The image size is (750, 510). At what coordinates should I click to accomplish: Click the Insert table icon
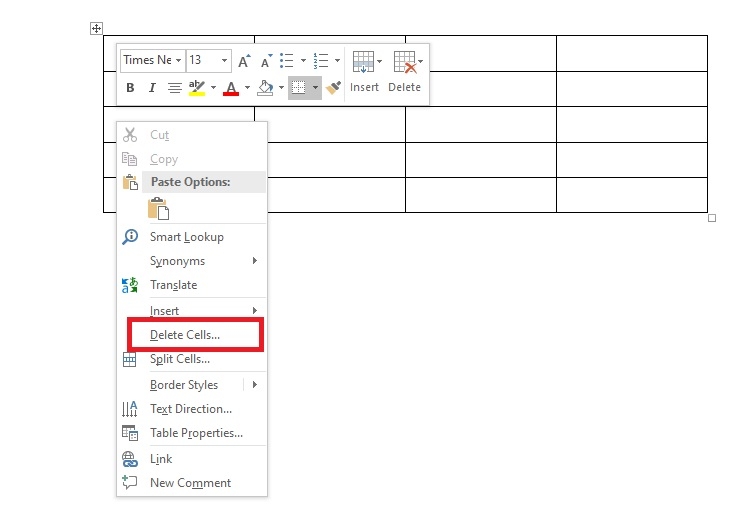[363, 62]
